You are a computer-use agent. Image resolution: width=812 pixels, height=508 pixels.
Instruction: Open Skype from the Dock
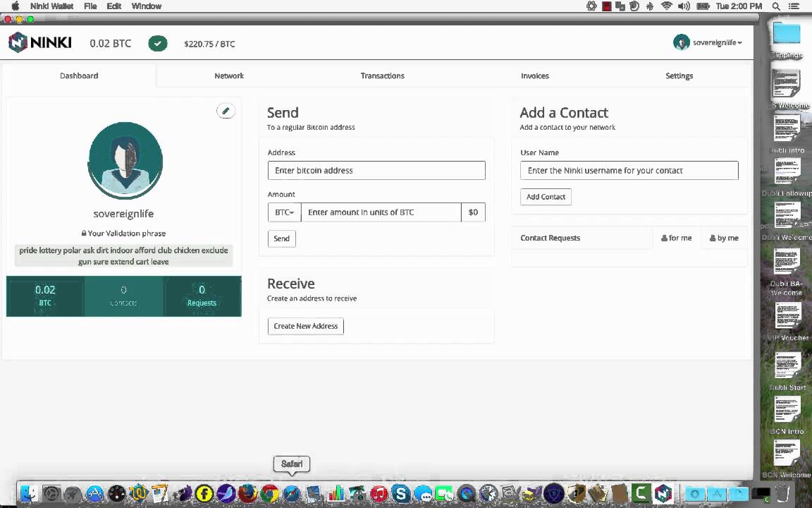click(x=400, y=493)
